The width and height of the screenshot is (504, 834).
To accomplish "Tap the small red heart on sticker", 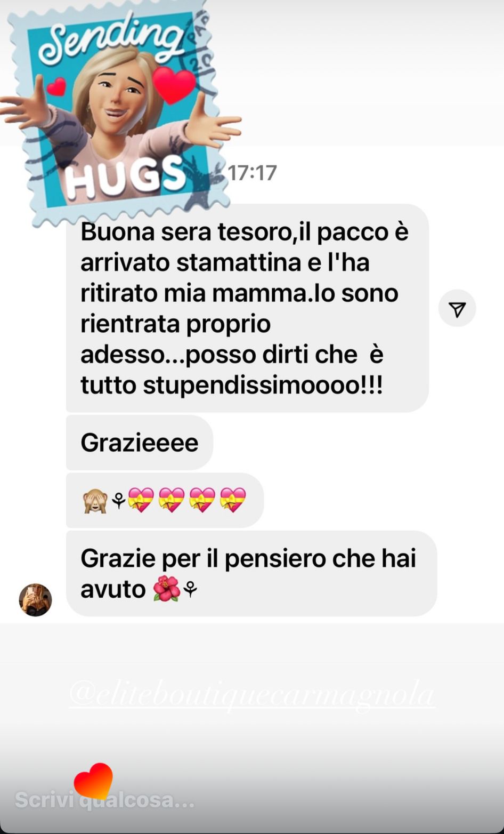I will coord(56,86).
